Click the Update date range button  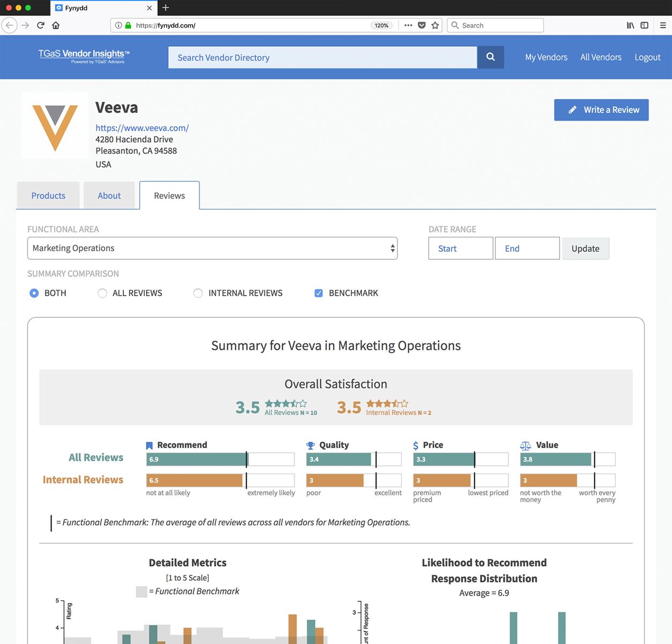point(585,248)
